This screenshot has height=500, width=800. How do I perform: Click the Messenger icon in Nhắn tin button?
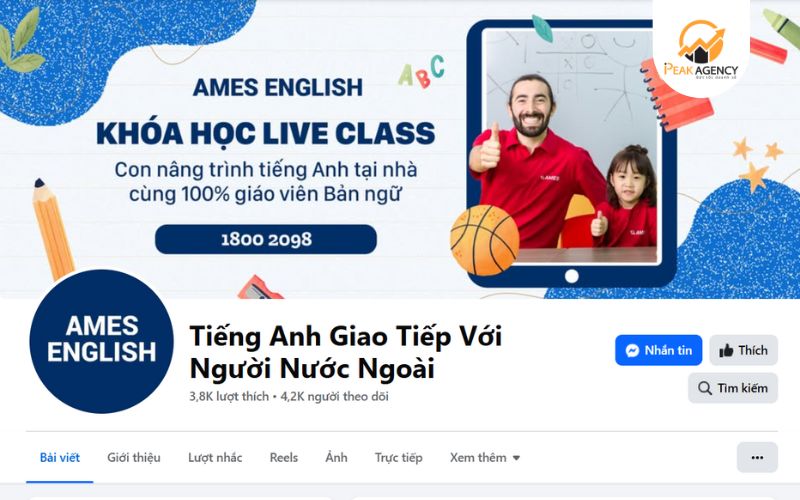pos(632,351)
